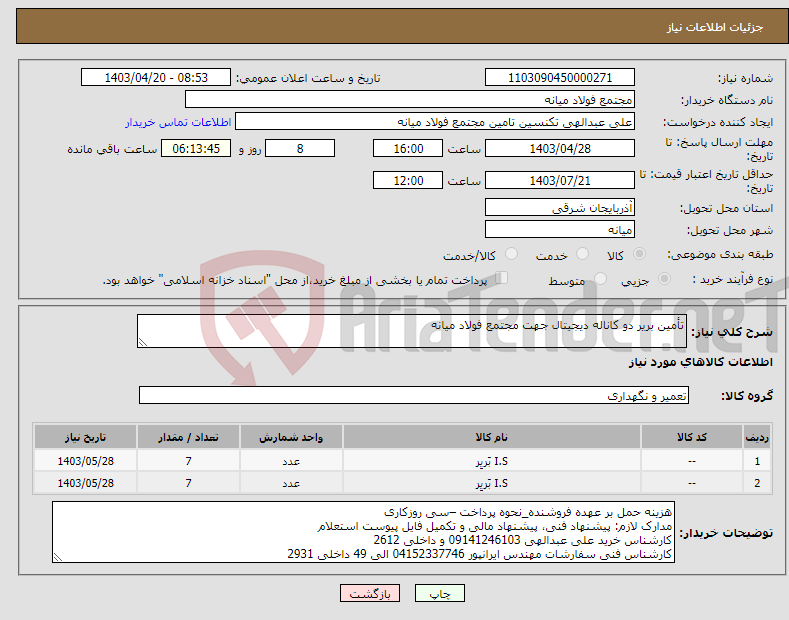
Task: Click the product name in row 1
Action: [x=492, y=461]
